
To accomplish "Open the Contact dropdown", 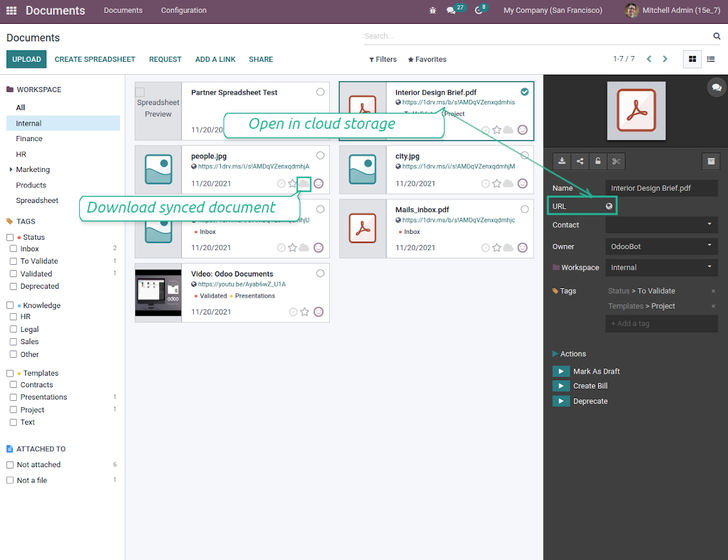I will (662, 225).
